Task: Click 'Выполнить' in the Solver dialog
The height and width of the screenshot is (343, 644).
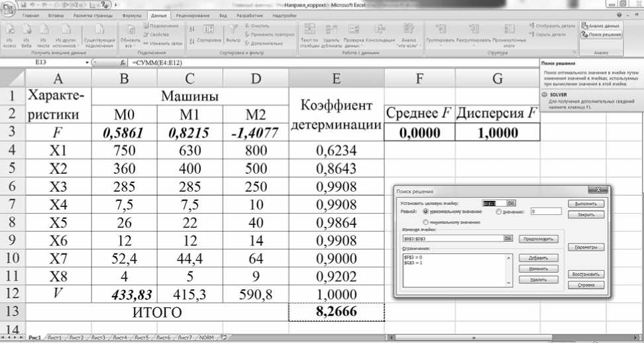Action: pyautogui.click(x=586, y=204)
